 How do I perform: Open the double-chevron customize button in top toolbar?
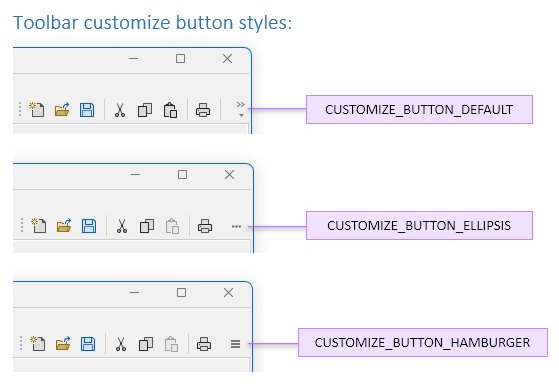[241, 109]
